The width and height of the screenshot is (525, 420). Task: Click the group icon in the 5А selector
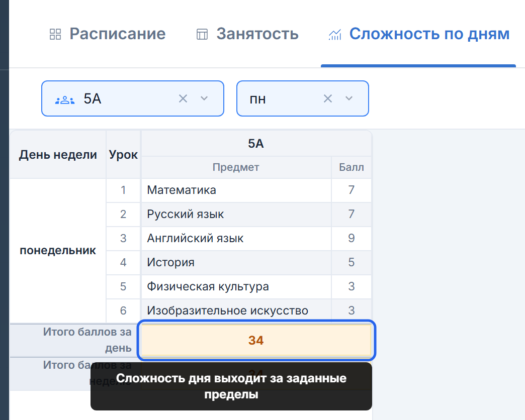click(x=65, y=99)
